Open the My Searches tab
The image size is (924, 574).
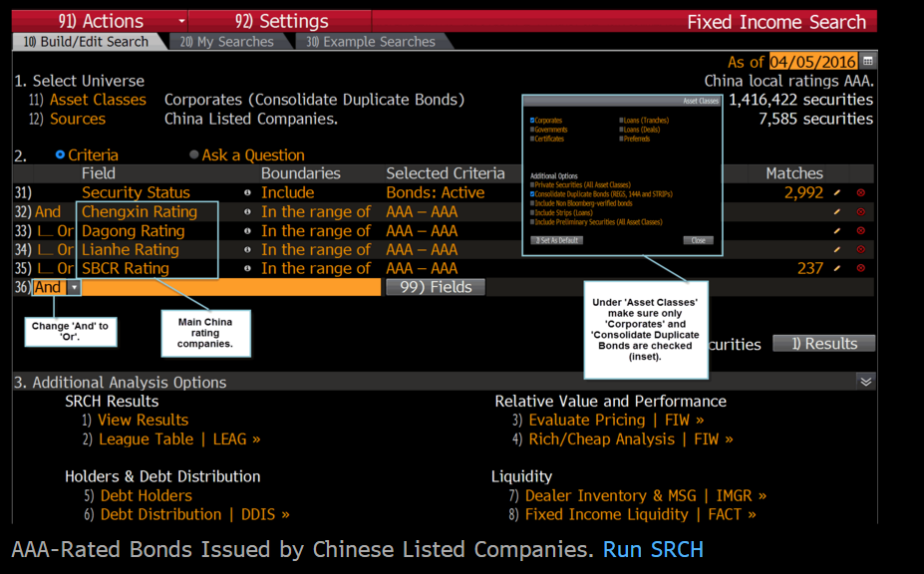pos(227,41)
